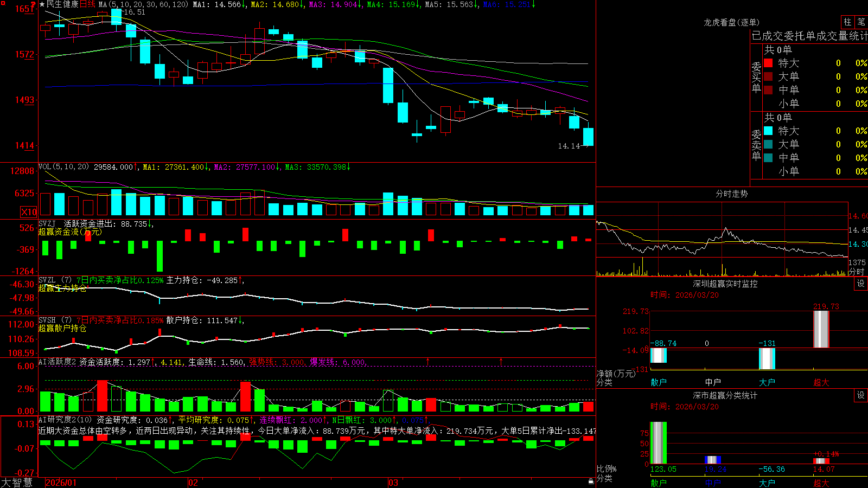This screenshot has width=868, height=488.
Task: Click the MA2: 14.680 value
Action: pyautogui.click(x=277, y=4)
